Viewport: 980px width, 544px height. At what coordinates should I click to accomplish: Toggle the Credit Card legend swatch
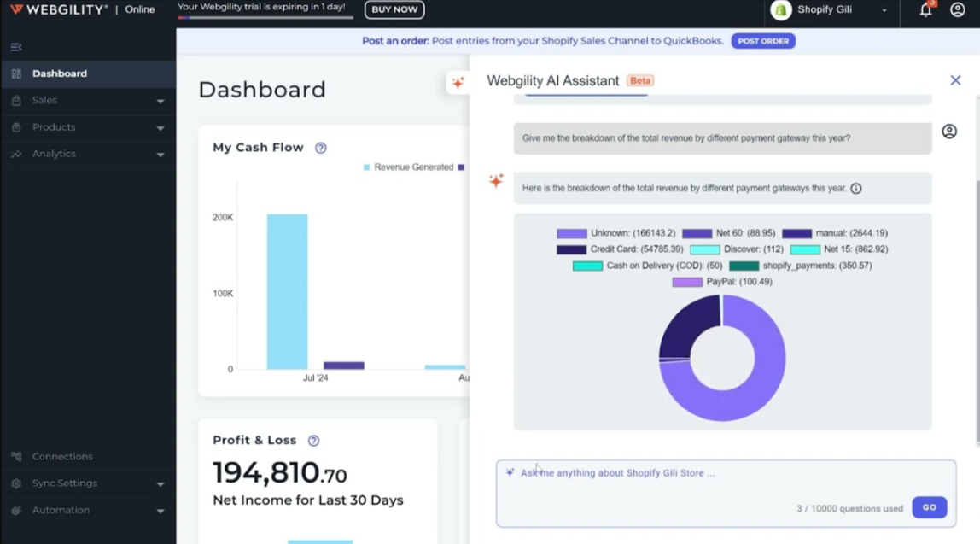pos(571,249)
